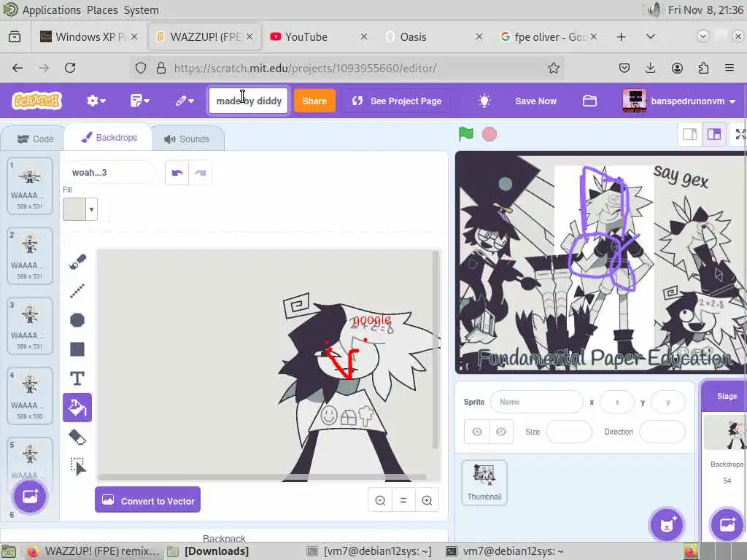
Task: Click the Scratch logo
Action: (x=37, y=101)
